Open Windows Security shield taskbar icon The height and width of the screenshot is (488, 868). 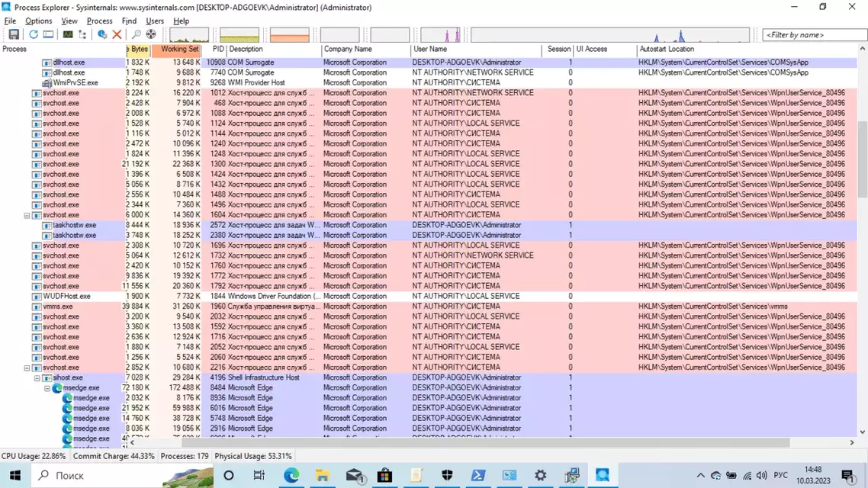click(x=447, y=475)
